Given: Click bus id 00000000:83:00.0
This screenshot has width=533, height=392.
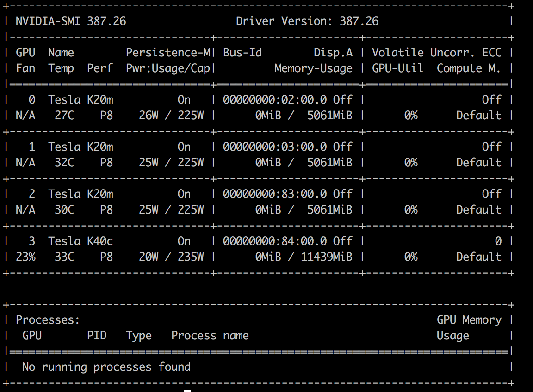Looking at the screenshot, I should (275, 194).
